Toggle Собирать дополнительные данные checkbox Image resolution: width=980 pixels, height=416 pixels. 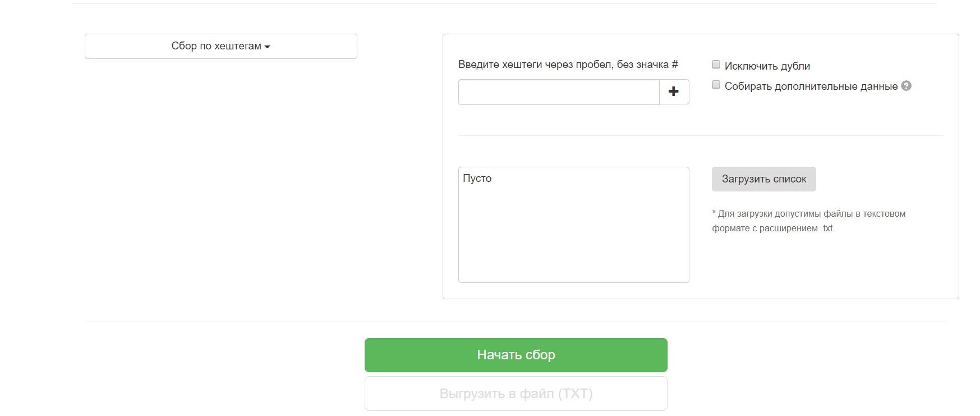pyautogui.click(x=716, y=85)
